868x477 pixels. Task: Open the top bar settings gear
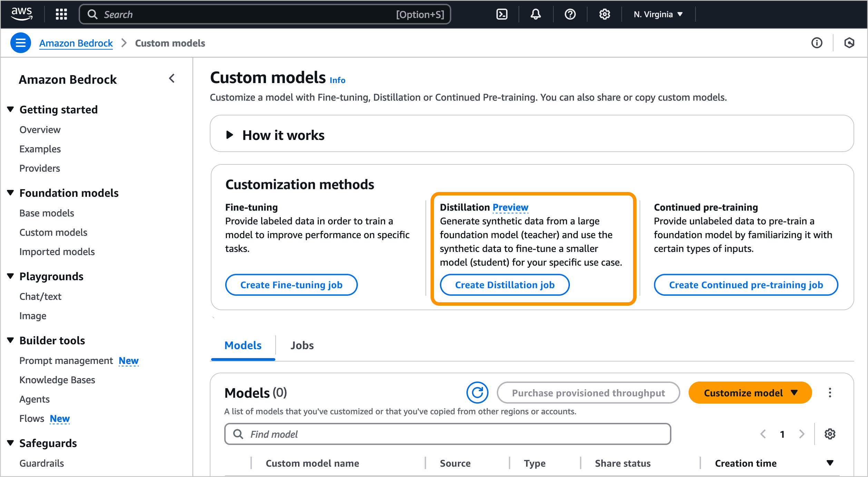(x=604, y=14)
